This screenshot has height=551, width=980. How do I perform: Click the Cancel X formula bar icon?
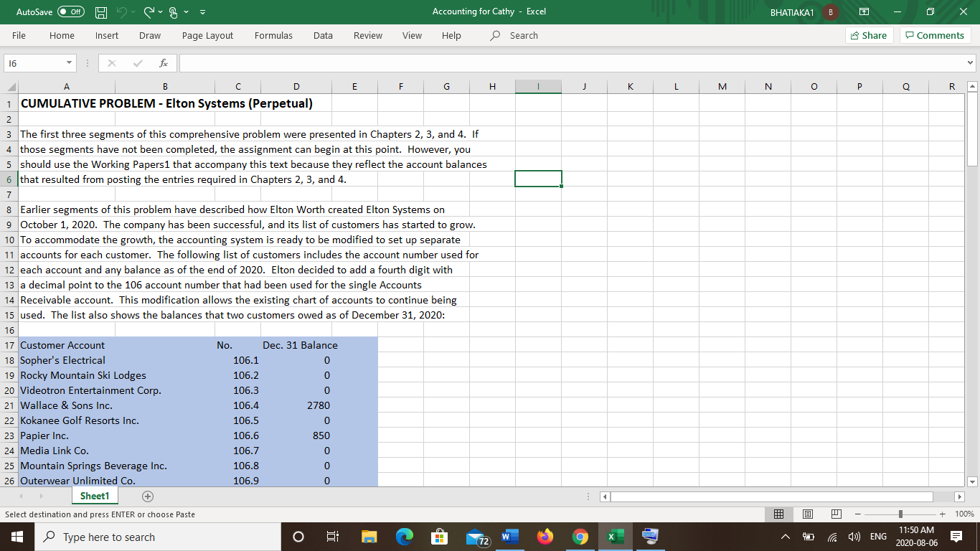click(x=111, y=64)
